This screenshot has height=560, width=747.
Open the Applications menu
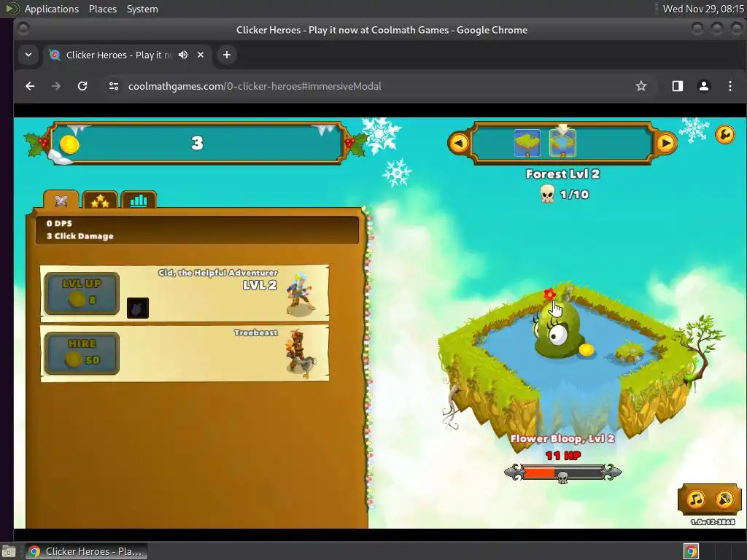[52, 9]
